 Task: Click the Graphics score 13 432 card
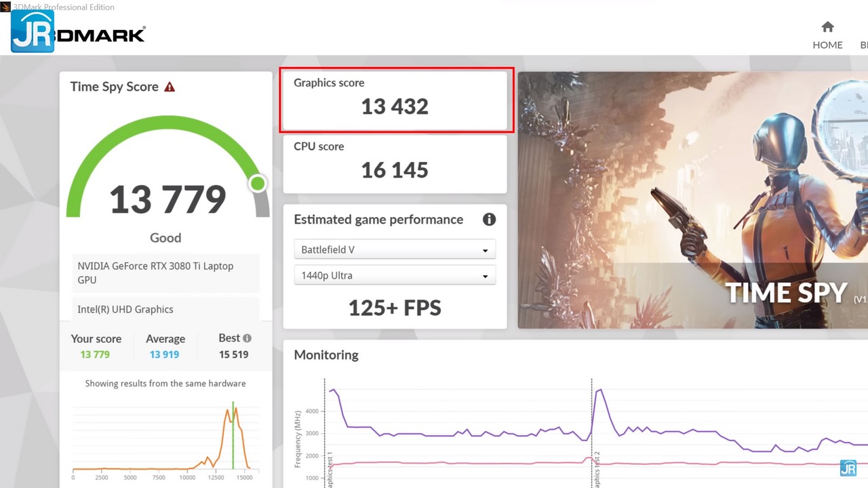click(x=395, y=100)
